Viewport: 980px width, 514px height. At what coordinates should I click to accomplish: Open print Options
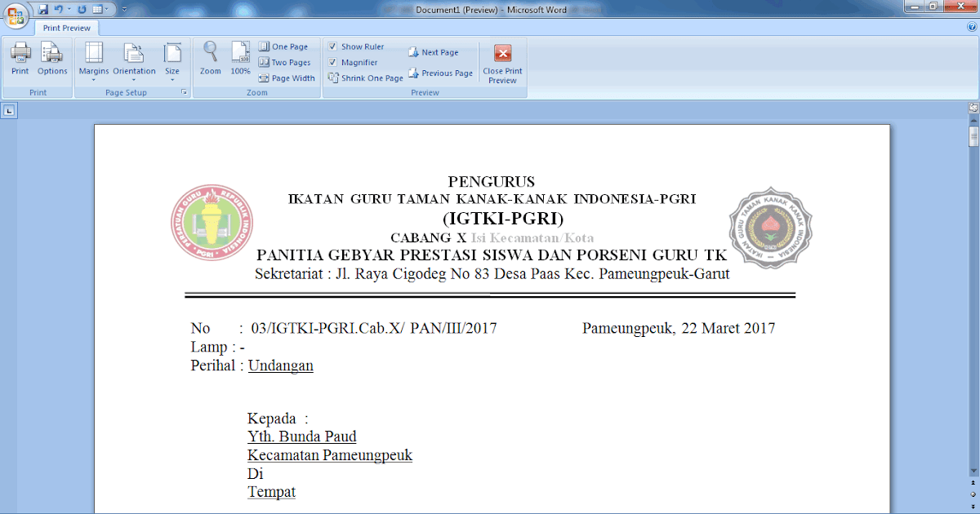[x=52, y=60]
